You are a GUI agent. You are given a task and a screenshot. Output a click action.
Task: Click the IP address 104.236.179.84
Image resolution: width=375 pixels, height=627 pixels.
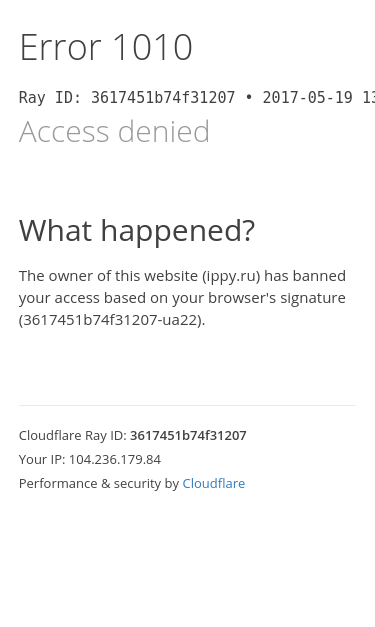click(115, 459)
